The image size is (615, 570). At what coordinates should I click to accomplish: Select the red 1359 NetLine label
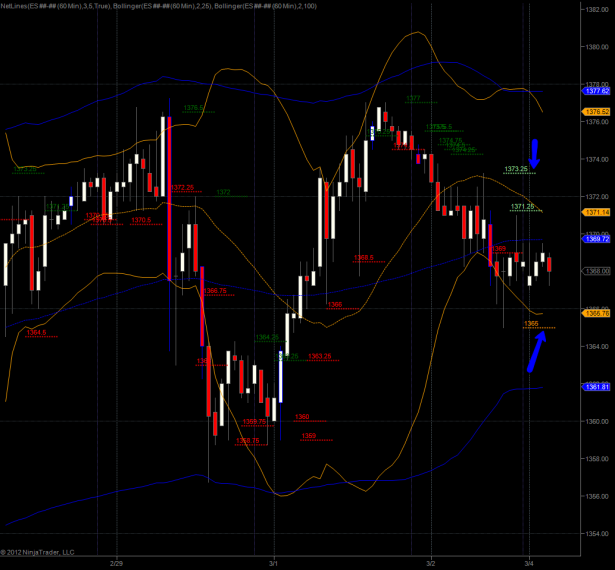point(309,436)
